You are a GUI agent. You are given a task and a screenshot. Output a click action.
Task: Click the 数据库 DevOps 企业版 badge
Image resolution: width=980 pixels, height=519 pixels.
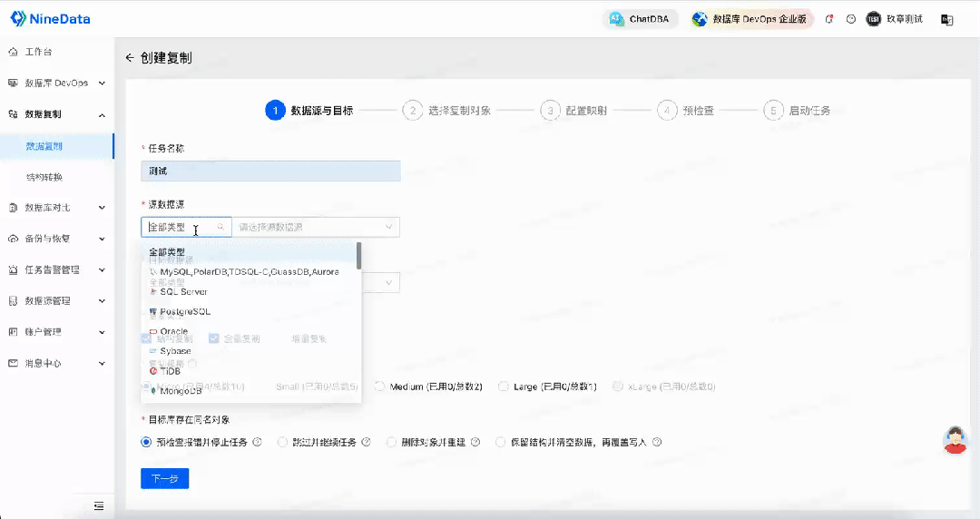pyautogui.click(x=750, y=19)
